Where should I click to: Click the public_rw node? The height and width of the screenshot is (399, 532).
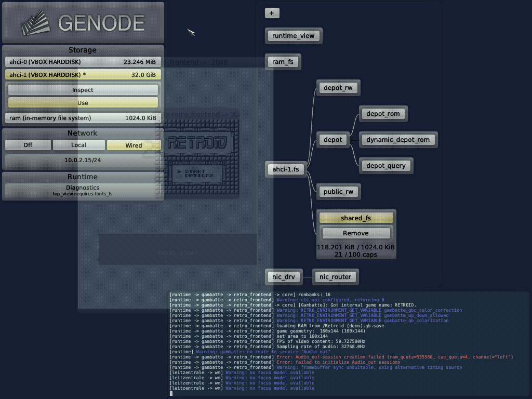click(338, 192)
